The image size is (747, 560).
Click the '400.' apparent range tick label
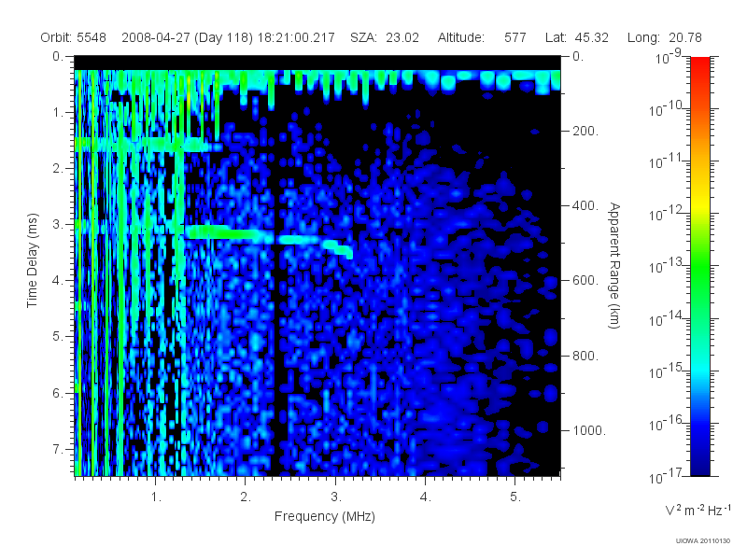click(585, 205)
